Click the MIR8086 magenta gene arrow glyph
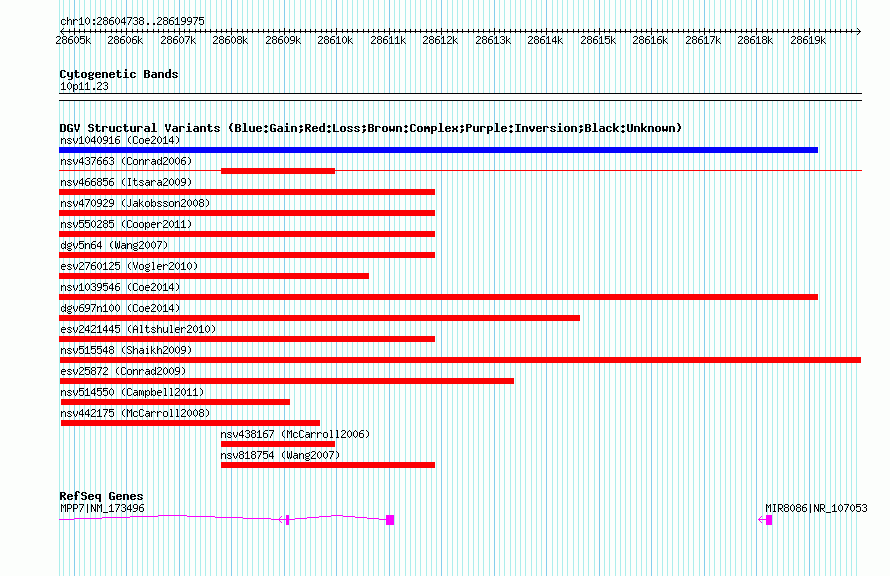 point(765,520)
